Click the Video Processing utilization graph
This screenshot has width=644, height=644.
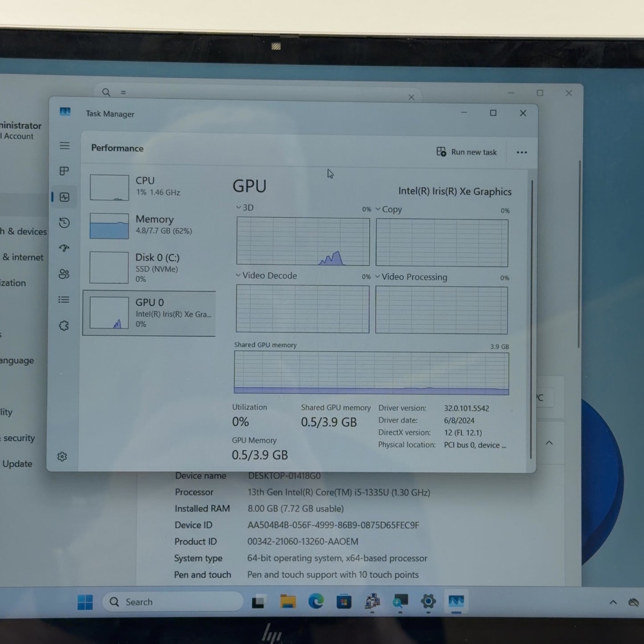[441, 310]
